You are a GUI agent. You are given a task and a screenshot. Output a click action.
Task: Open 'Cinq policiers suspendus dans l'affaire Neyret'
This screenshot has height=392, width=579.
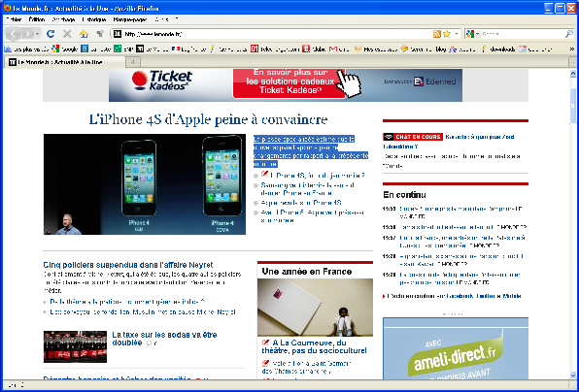(x=128, y=265)
